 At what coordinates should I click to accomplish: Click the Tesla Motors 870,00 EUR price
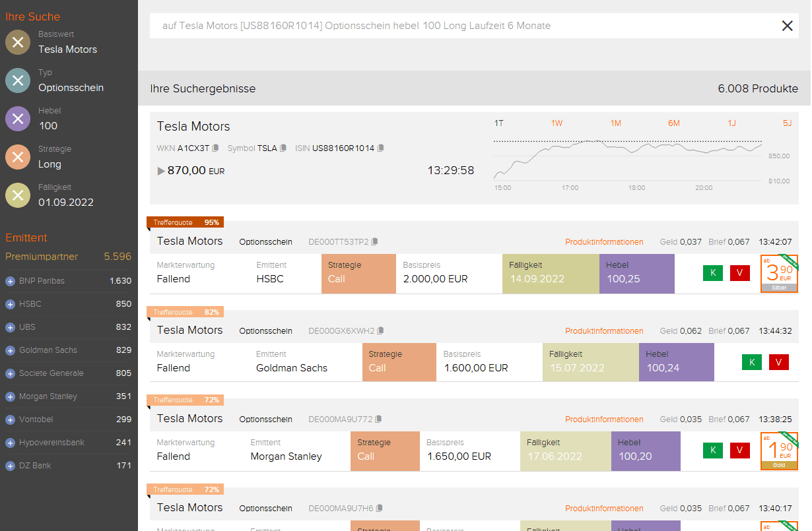pos(197,171)
